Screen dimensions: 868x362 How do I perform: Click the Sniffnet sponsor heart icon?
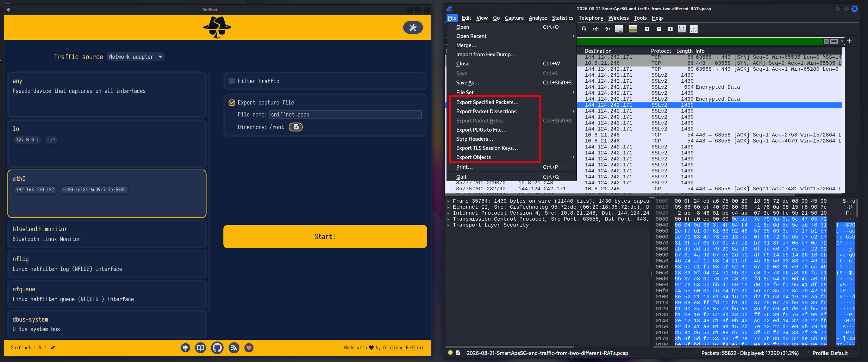click(249, 348)
